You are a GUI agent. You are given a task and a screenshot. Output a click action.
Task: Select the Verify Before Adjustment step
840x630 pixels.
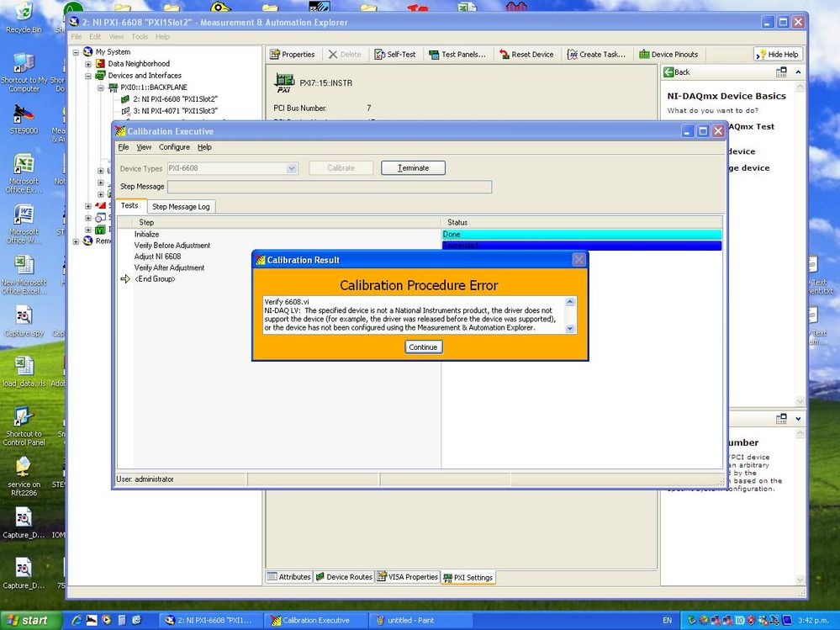(172, 246)
